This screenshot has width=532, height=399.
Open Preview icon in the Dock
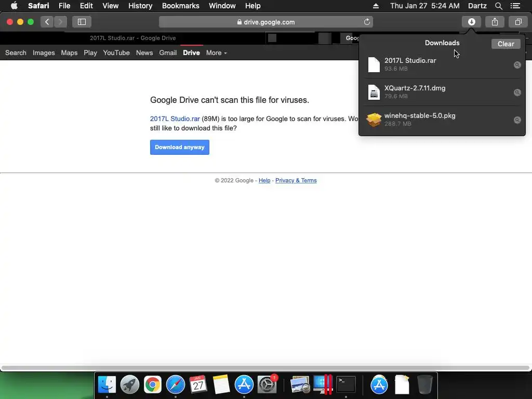[x=300, y=385]
